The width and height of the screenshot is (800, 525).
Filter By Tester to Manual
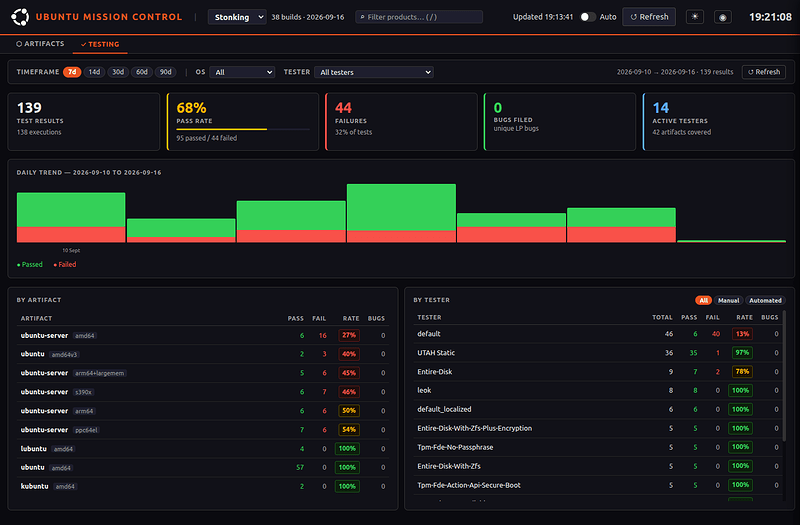(x=728, y=301)
